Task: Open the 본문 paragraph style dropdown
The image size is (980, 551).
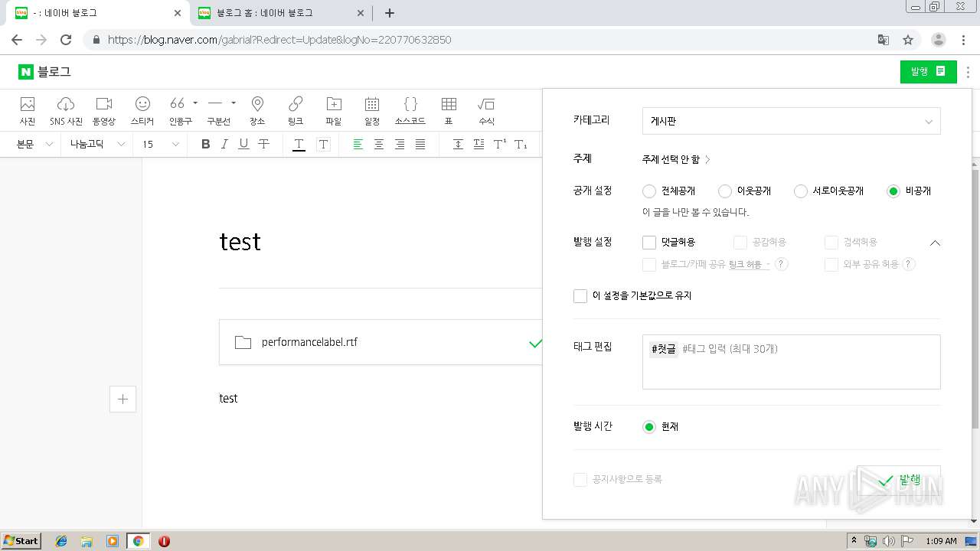Action: click(x=35, y=144)
